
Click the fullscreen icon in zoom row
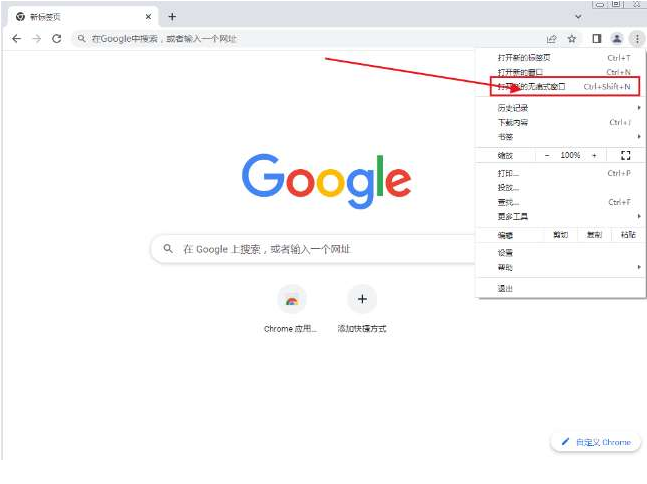626,156
